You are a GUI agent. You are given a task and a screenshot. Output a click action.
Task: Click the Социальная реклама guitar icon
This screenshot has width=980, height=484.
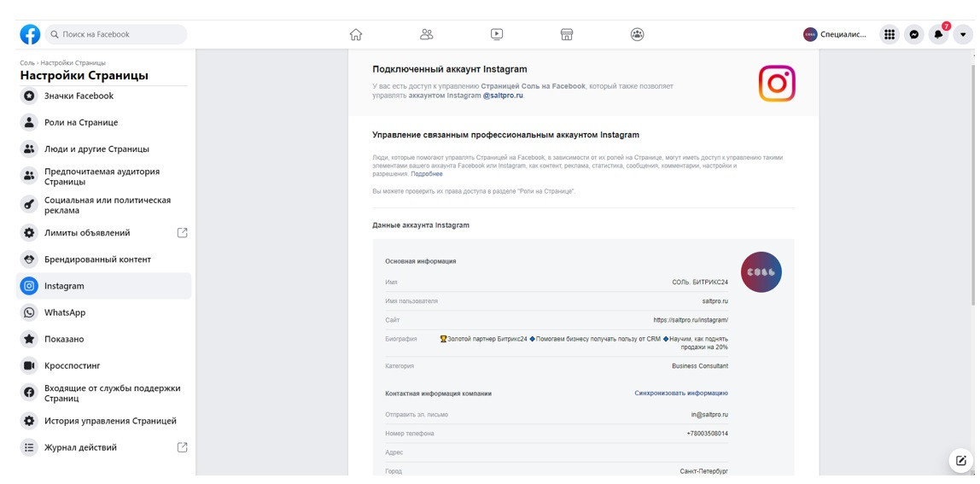(x=29, y=205)
